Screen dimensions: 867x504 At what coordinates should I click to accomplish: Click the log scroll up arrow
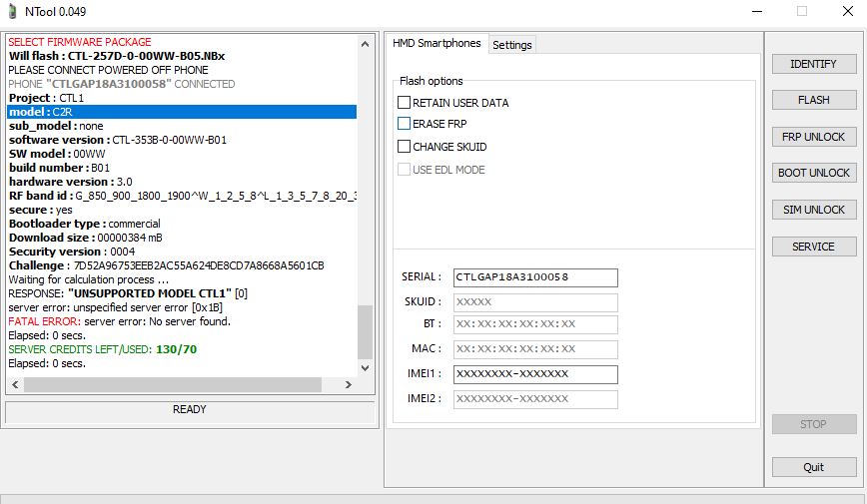click(x=365, y=44)
